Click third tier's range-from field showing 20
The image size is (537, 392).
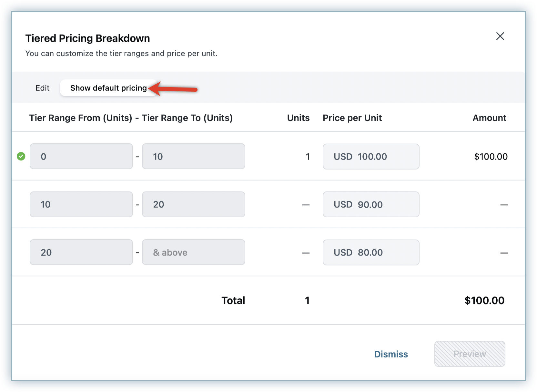coord(81,252)
